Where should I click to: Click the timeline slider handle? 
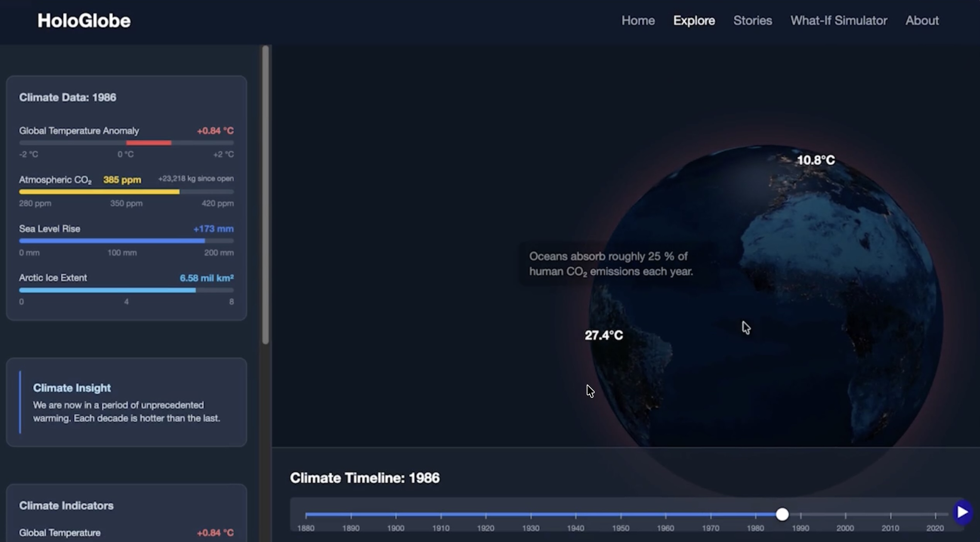point(782,514)
